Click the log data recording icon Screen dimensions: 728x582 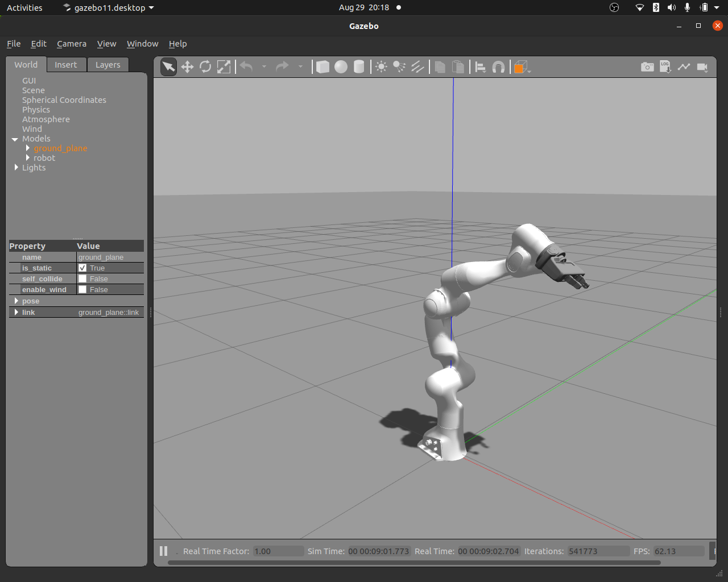[x=665, y=67]
